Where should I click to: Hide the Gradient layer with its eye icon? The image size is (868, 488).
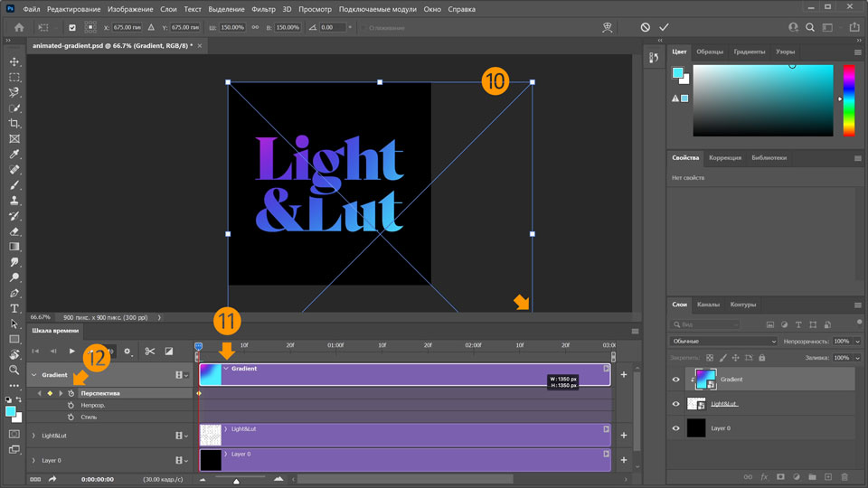(675, 380)
